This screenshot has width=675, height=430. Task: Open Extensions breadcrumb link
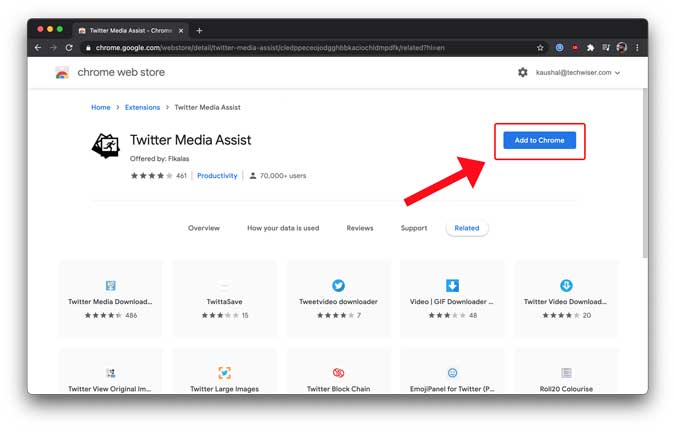142,107
